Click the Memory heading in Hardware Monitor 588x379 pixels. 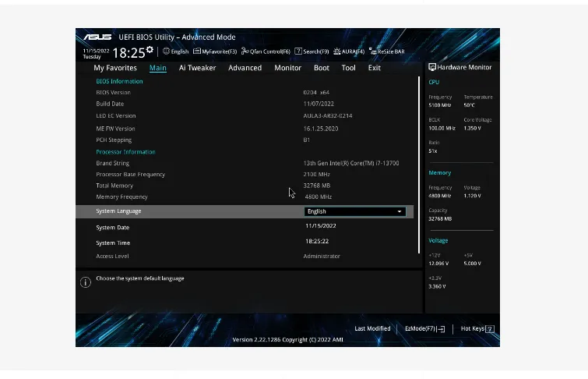439,173
